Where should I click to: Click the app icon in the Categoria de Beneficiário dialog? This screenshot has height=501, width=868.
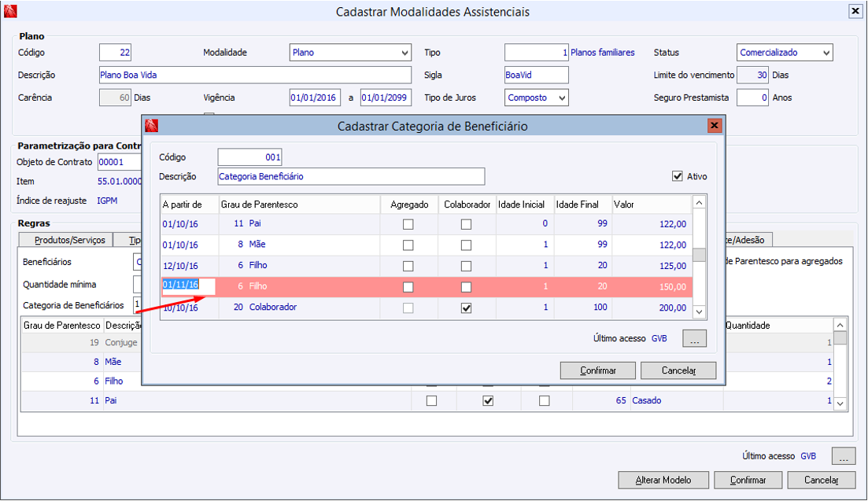point(152,126)
